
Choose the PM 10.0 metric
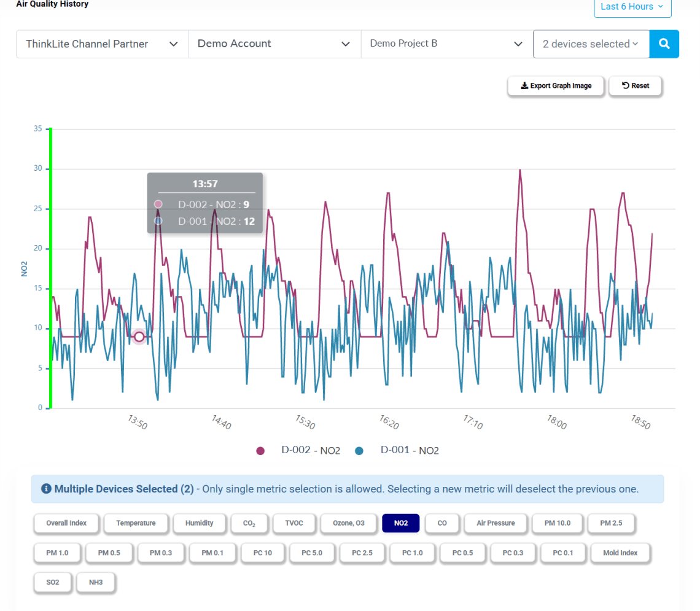(557, 523)
